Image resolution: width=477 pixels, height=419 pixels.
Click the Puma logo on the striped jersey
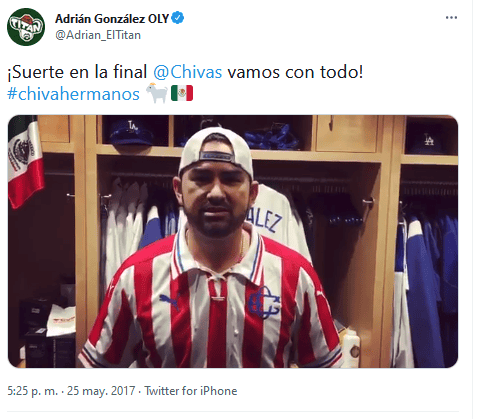tap(170, 301)
